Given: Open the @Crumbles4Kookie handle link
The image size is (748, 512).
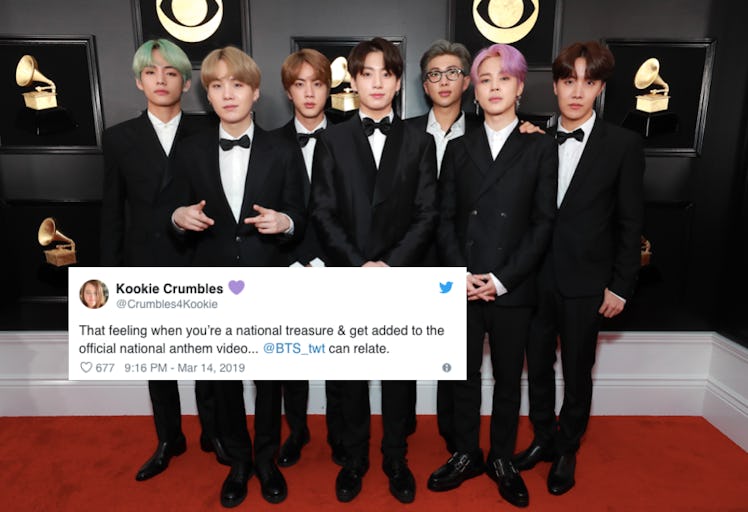Looking at the screenshot, I should pyautogui.click(x=167, y=304).
